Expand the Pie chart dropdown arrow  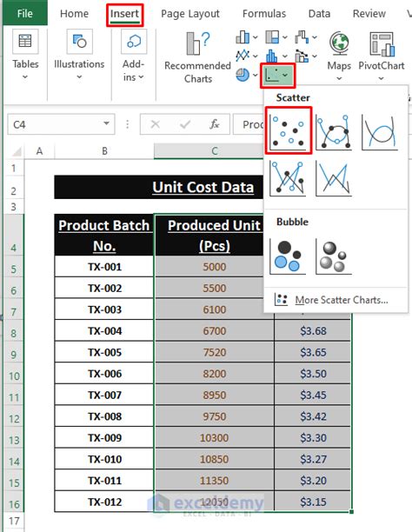[x=256, y=75]
